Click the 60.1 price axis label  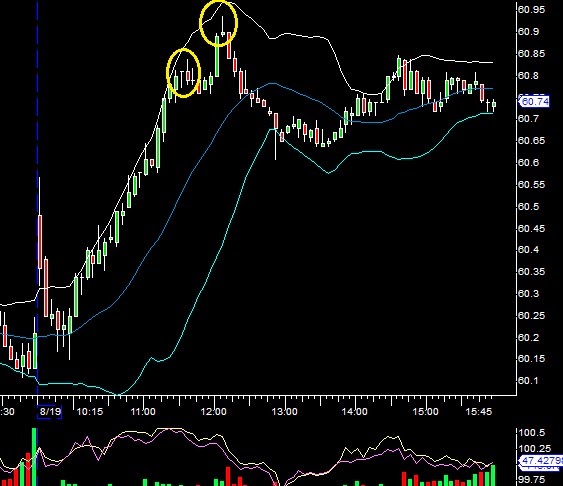528,380
